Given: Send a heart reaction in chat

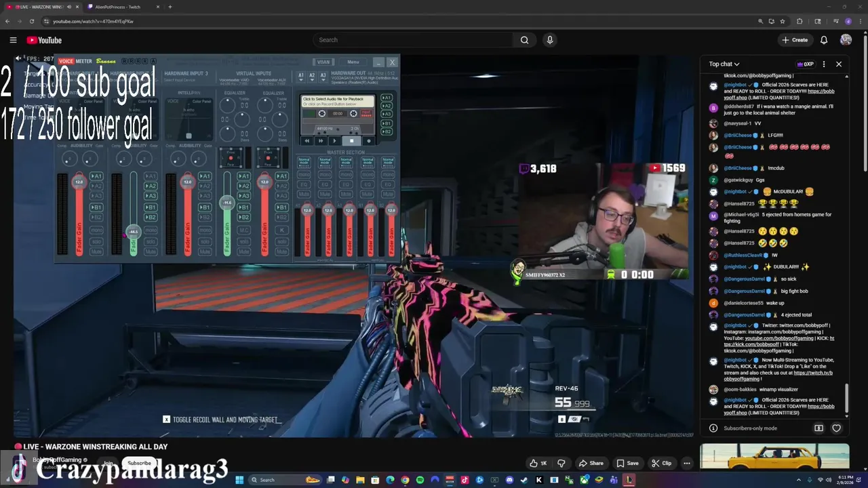Looking at the screenshot, I should coord(836,428).
